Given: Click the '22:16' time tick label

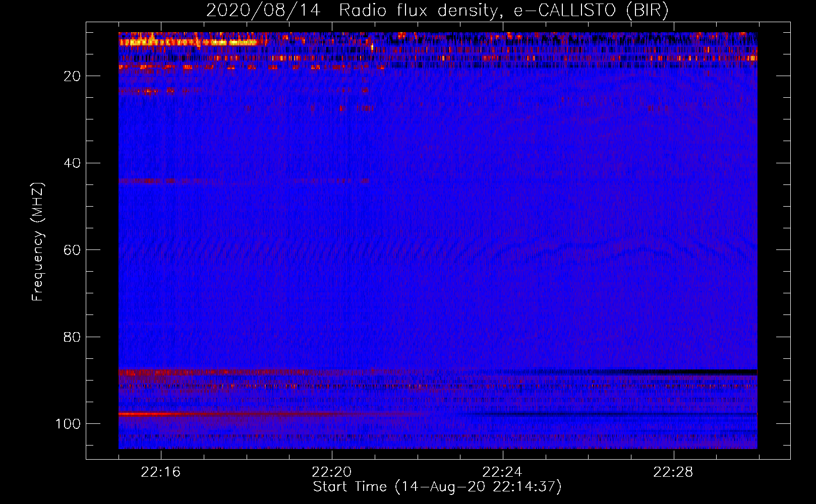Looking at the screenshot, I should 161,472.
